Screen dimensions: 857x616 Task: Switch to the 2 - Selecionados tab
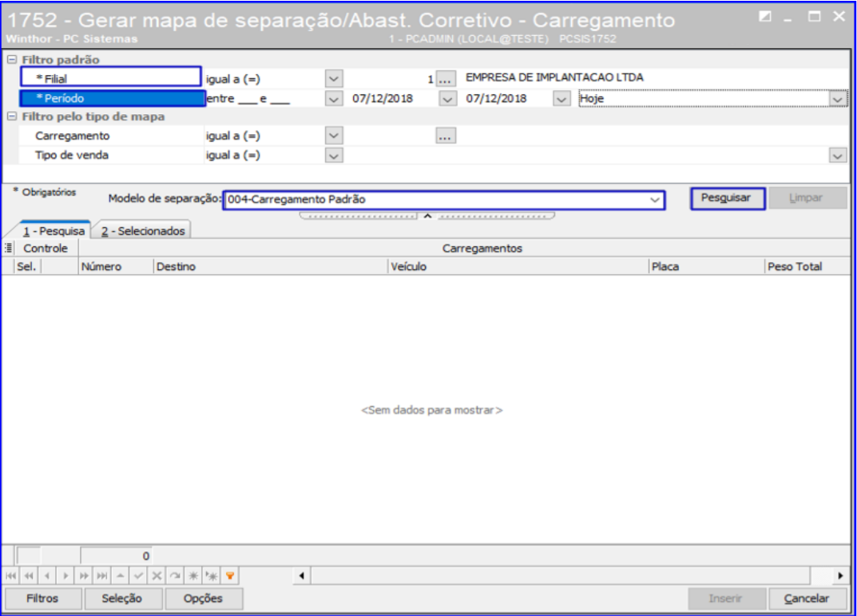(142, 231)
